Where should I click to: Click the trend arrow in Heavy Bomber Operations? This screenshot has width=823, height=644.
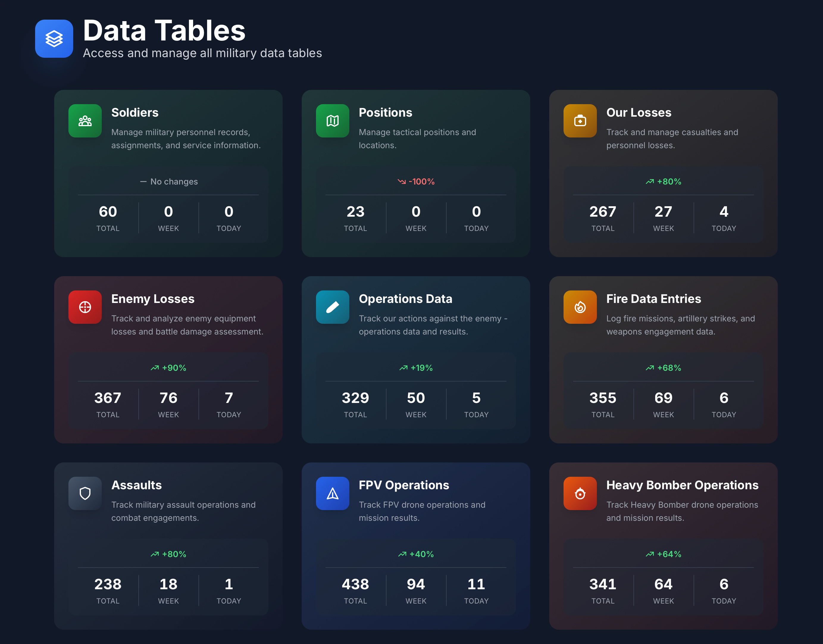(650, 554)
